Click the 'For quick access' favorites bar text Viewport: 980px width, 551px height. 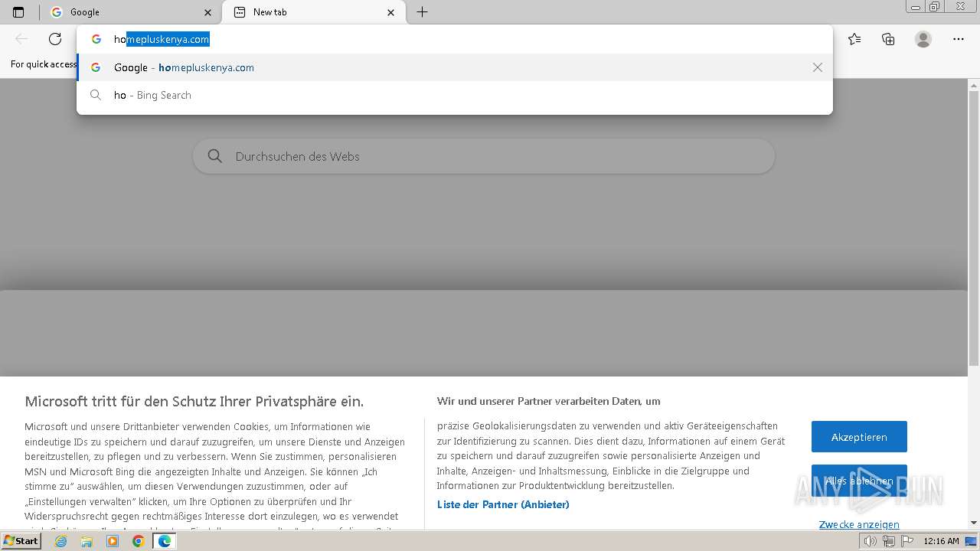click(x=44, y=64)
